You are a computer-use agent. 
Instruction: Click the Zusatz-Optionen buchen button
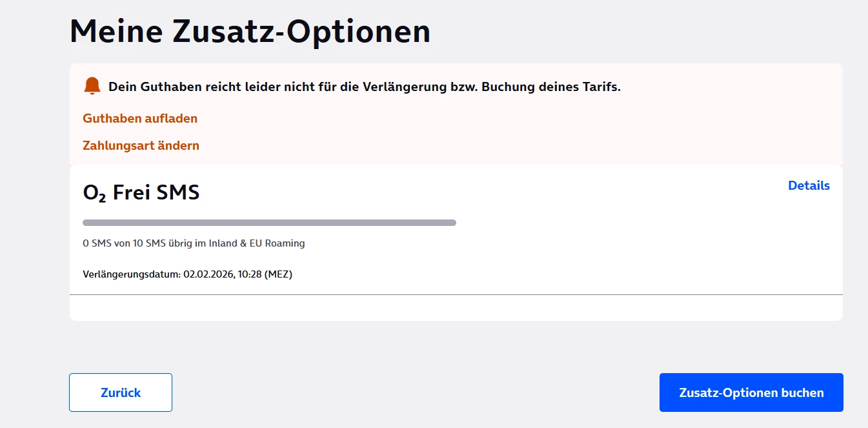pos(751,392)
